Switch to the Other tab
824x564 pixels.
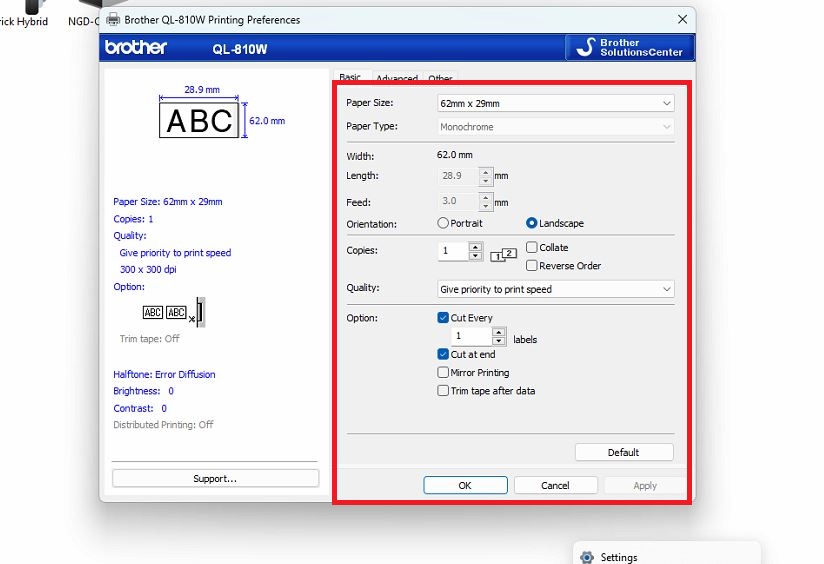click(x=440, y=78)
